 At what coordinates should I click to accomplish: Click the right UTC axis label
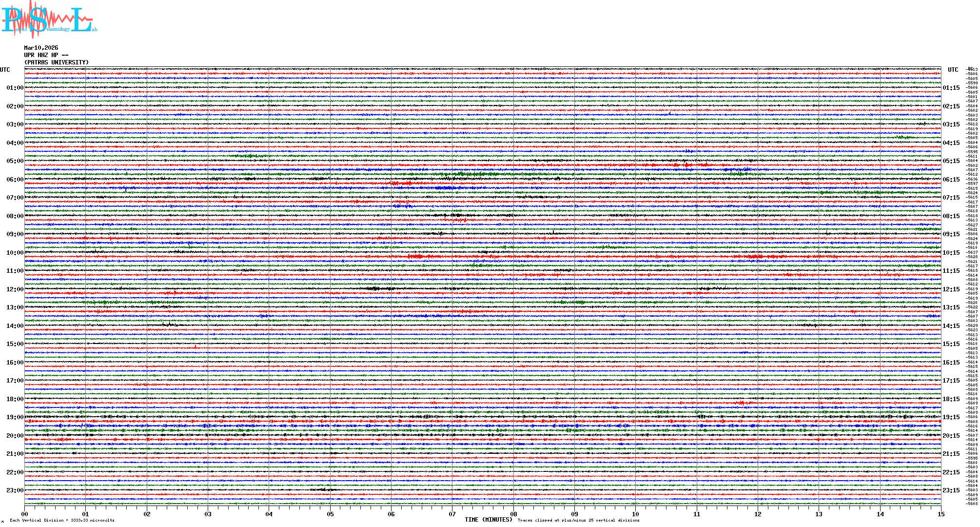953,70
